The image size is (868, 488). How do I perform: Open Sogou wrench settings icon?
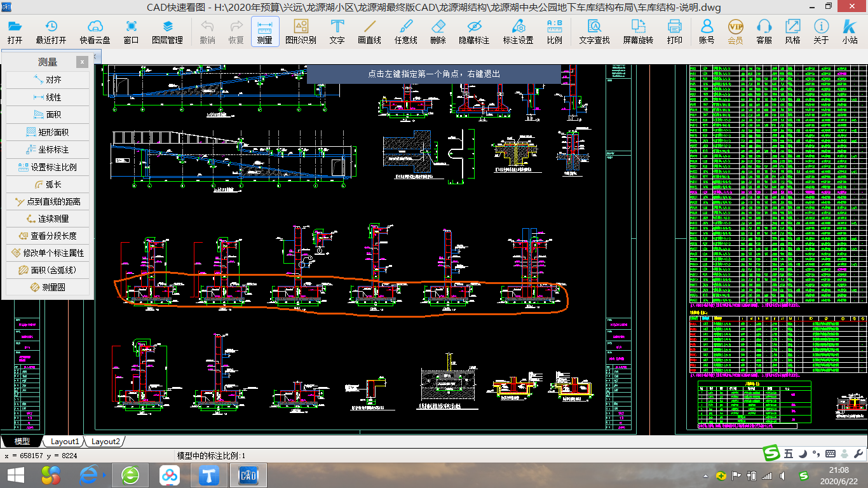pyautogui.click(x=858, y=454)
